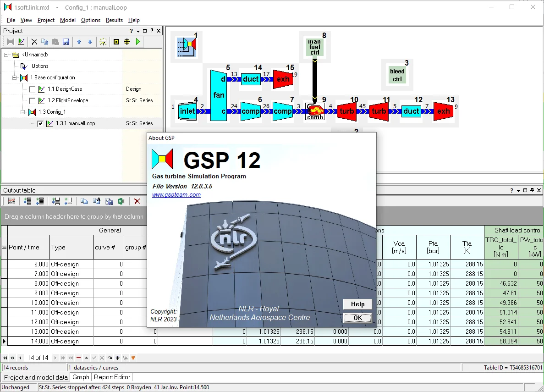Click Project panel help question mark

[x=131, y=31]
